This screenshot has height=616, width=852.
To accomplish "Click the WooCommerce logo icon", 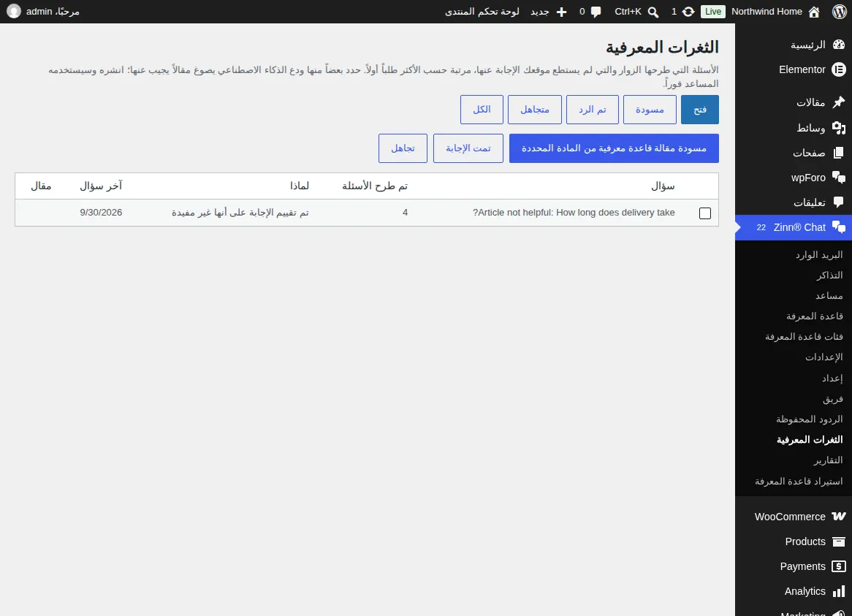I will tap(838, 517).
